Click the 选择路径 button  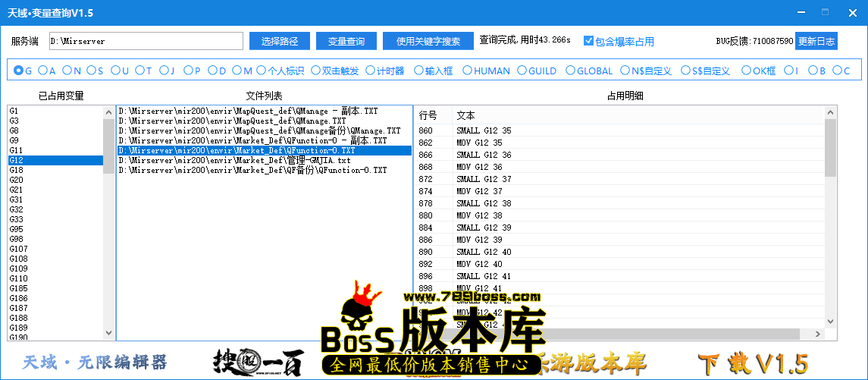280,41
